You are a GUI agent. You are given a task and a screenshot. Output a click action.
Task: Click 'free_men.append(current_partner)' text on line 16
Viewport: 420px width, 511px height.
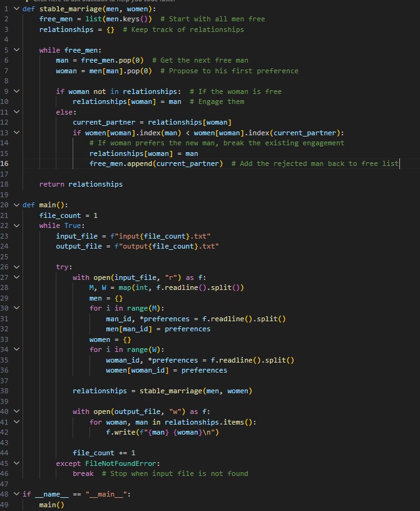[156, 163]
